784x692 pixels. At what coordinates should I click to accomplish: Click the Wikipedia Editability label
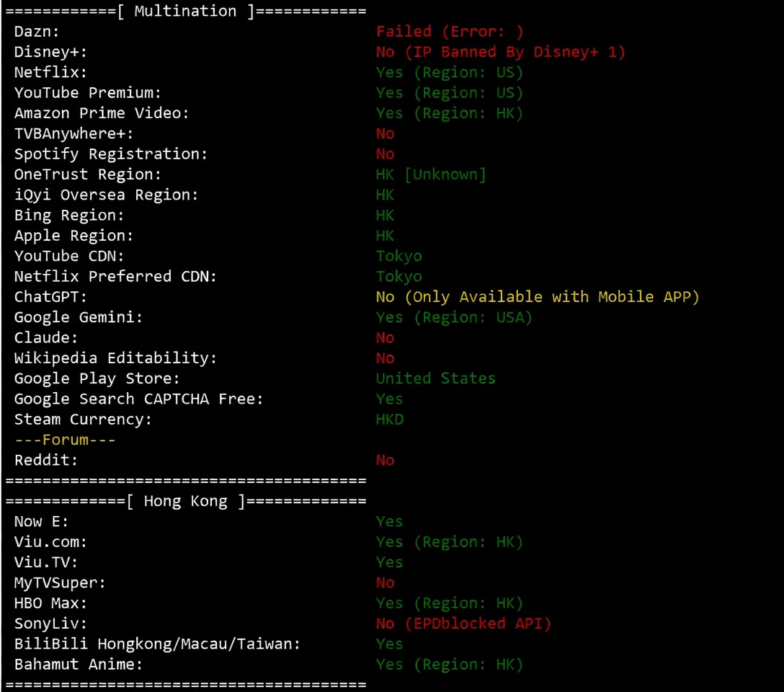[115, 358]
